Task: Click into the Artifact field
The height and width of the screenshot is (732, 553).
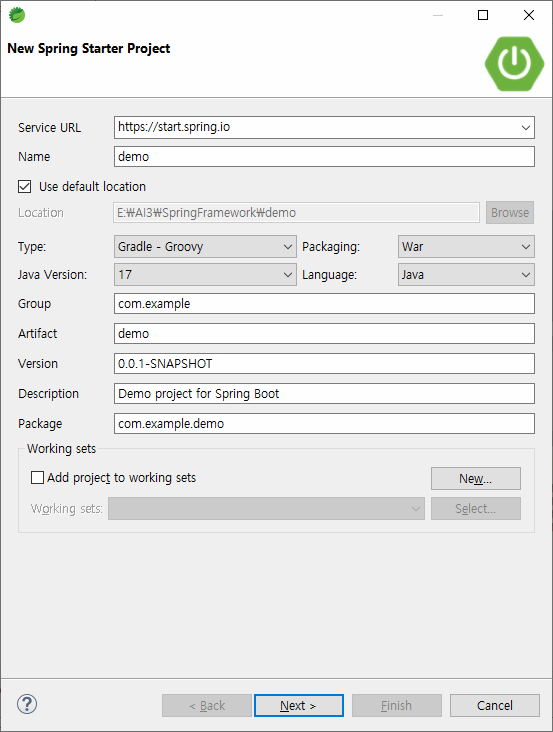Action: [324, 333]
